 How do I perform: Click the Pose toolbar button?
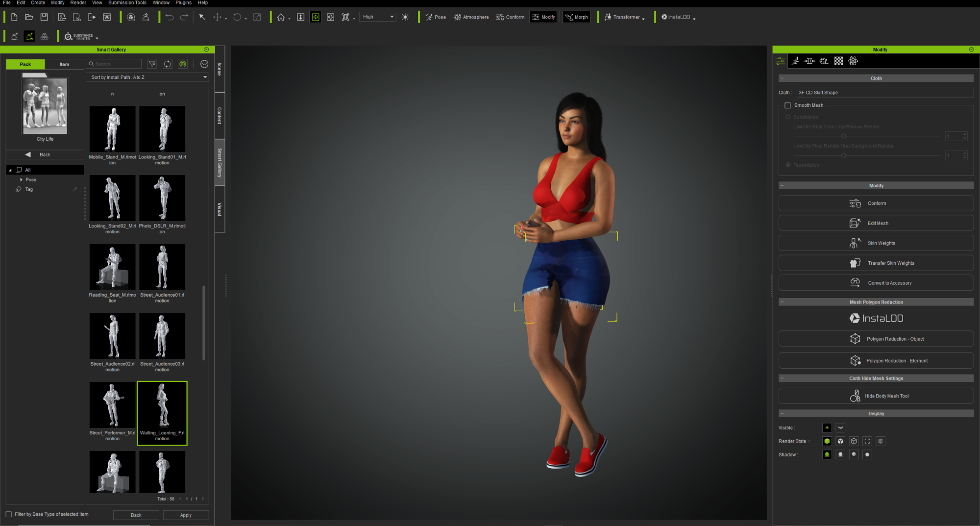436,17
